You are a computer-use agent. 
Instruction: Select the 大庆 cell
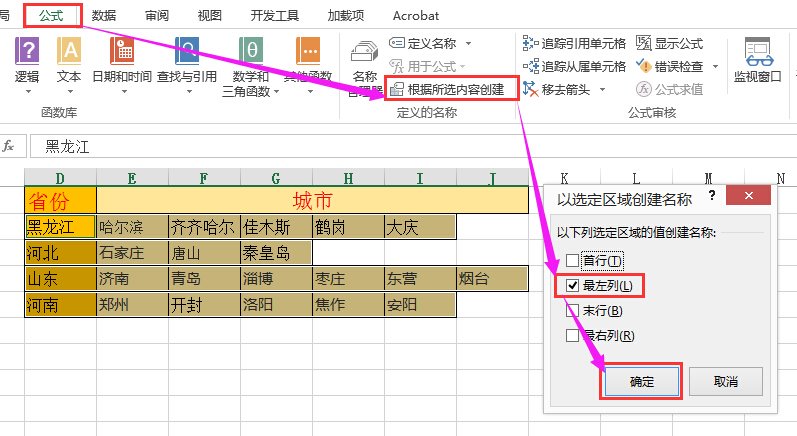420,227
